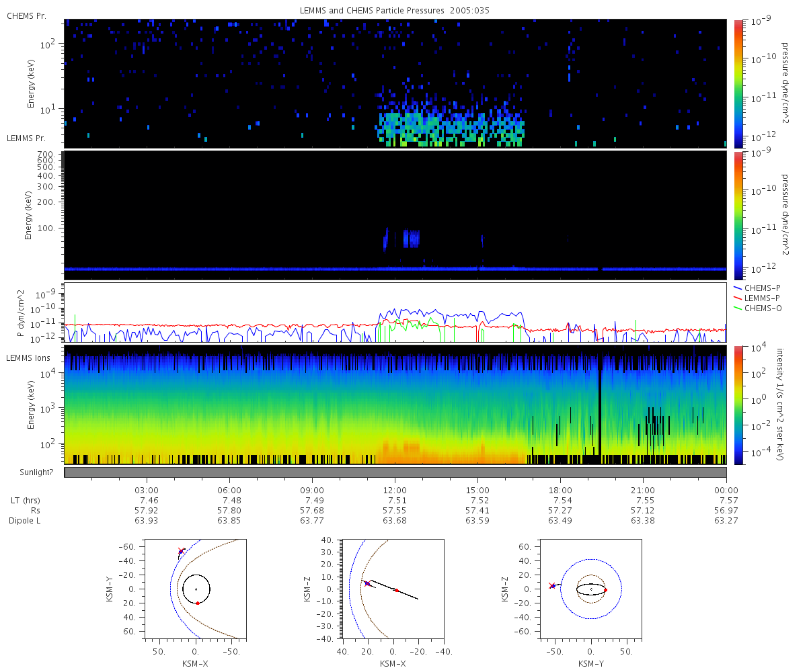The width and height of the screenshot is (807, 672).
Task: Select the LT value 7.46
Action: pos(148,501)
